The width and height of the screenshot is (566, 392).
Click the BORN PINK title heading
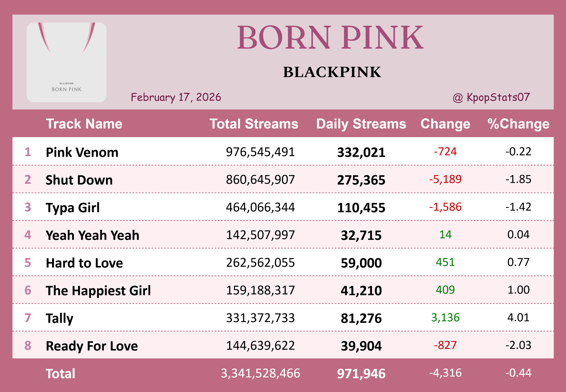click(330, 38)
